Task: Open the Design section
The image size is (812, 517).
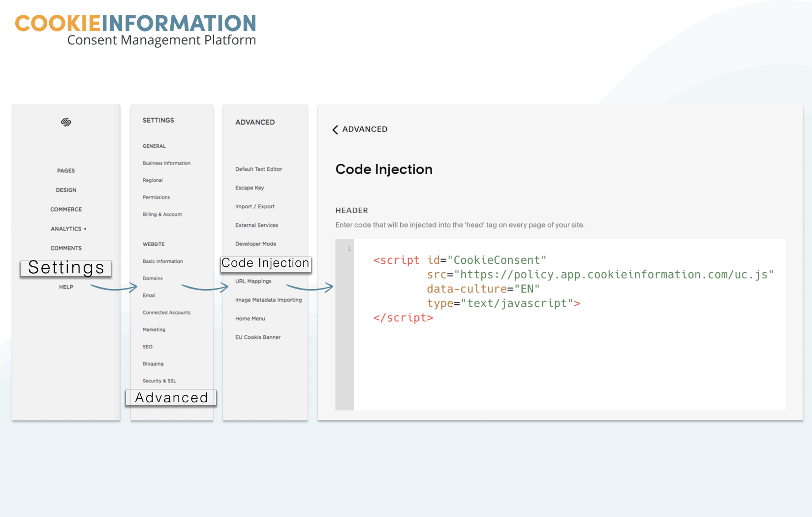Action: (66, 190)
